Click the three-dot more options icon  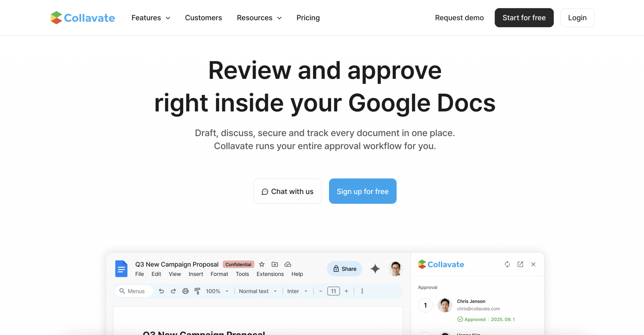coord(362,291)
